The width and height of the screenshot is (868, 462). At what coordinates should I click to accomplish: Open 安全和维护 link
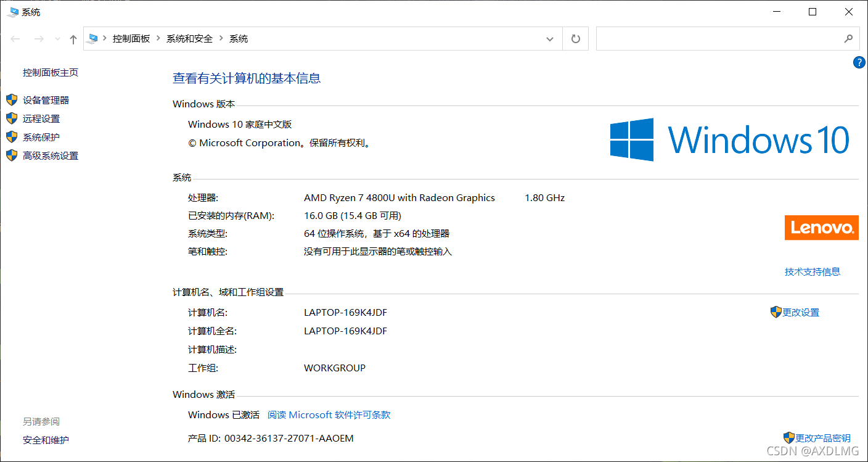pos(46,440)
